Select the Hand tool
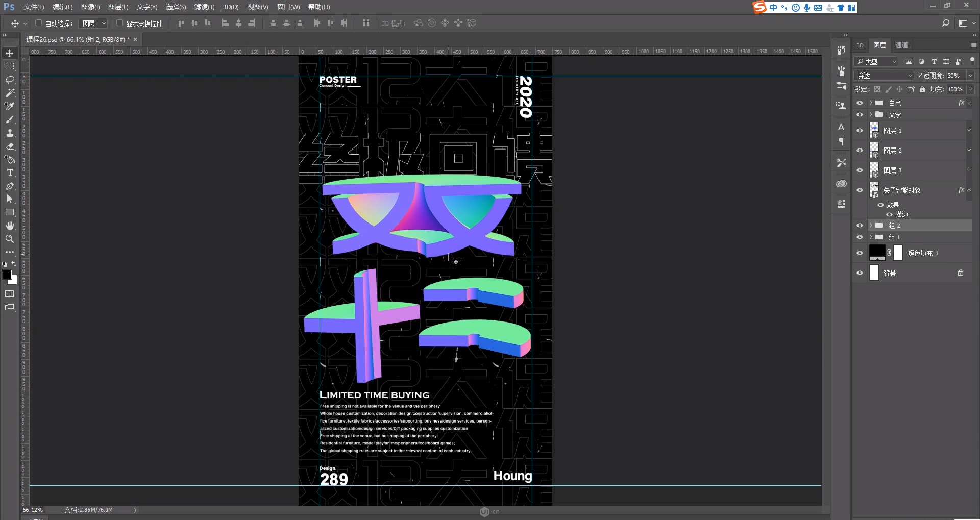The image size is (980, 520). (10, 226)
